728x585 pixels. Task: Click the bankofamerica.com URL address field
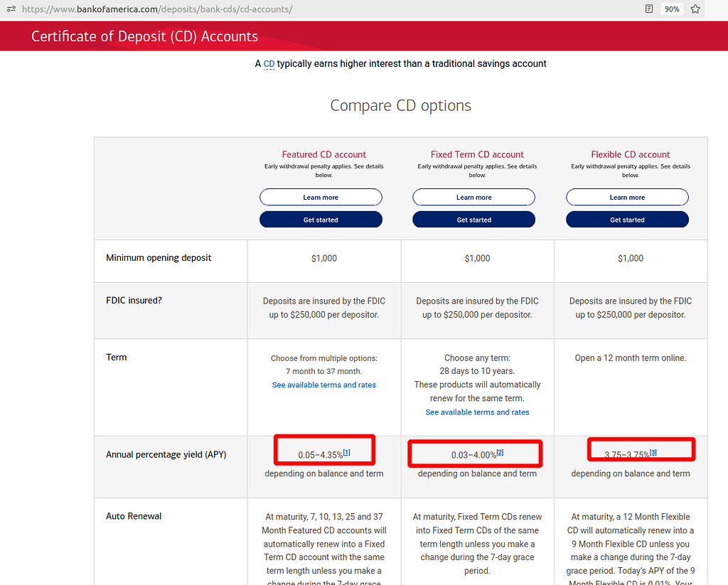[x=284, y=9]
